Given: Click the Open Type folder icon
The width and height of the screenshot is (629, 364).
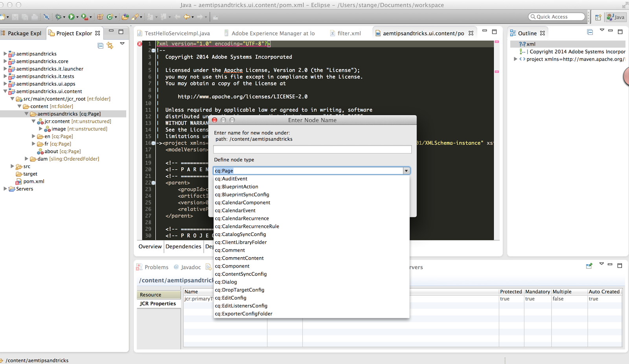Looking at the screenshot, I should pos(125,17).
